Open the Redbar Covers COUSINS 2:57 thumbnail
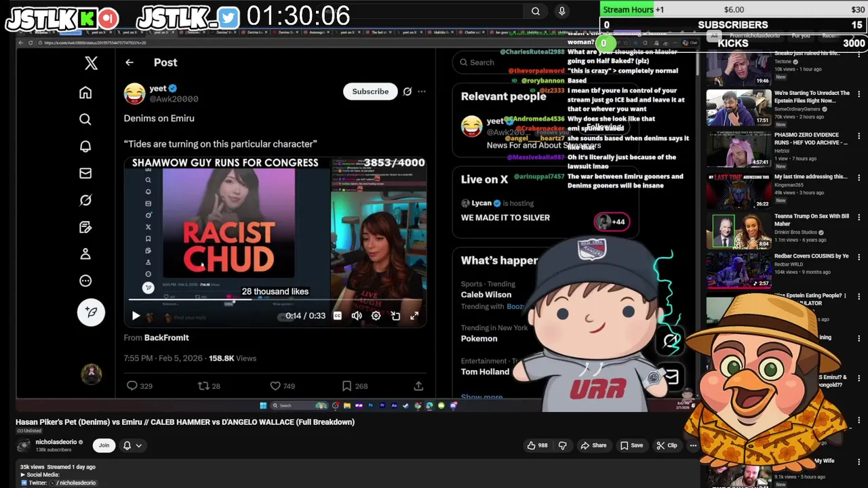The height and width of the screenshot is (488, 868). coord(738,270)
